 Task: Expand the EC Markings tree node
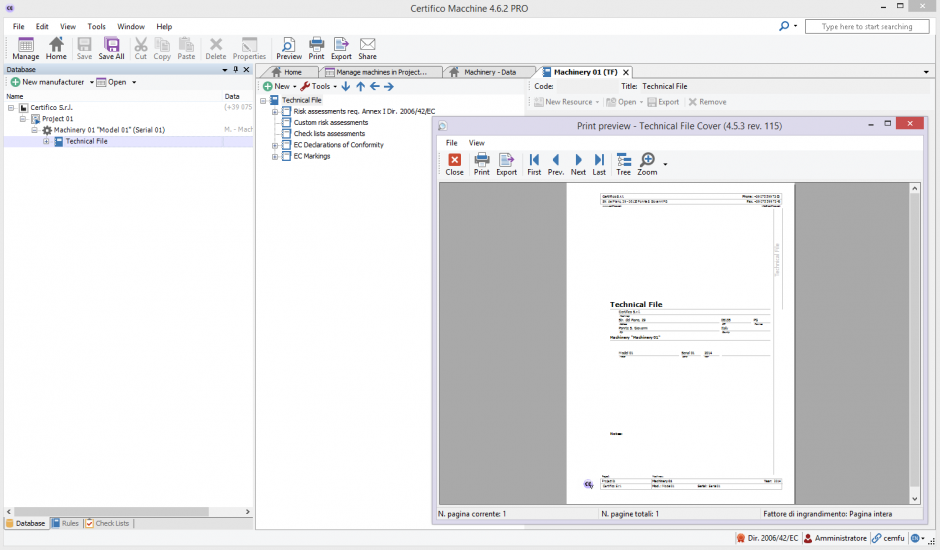point(275,156)
